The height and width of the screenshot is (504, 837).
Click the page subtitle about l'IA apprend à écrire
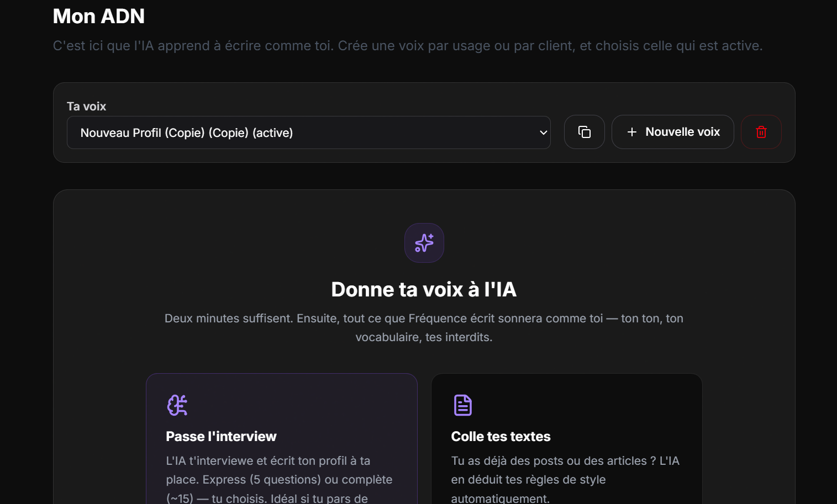point(408,46)
